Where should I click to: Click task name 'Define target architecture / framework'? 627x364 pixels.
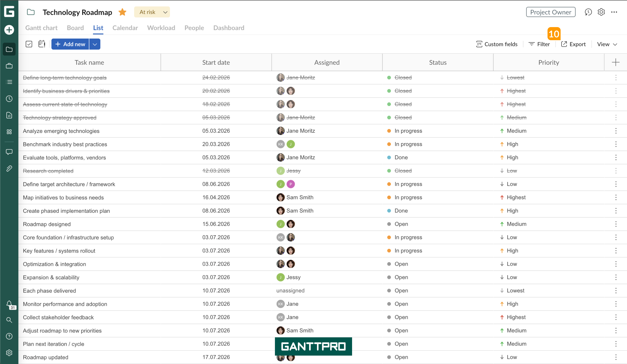(69, 184)
